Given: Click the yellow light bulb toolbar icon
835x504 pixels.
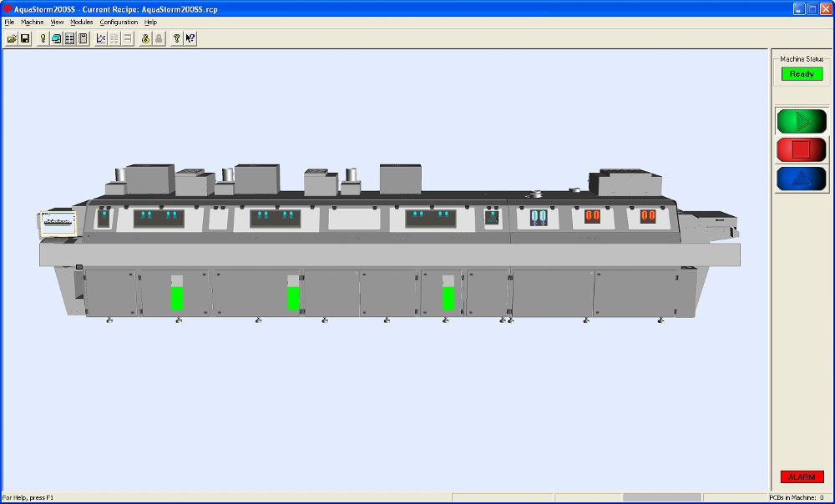Looking at the screenshot, I should pos(43,38).
